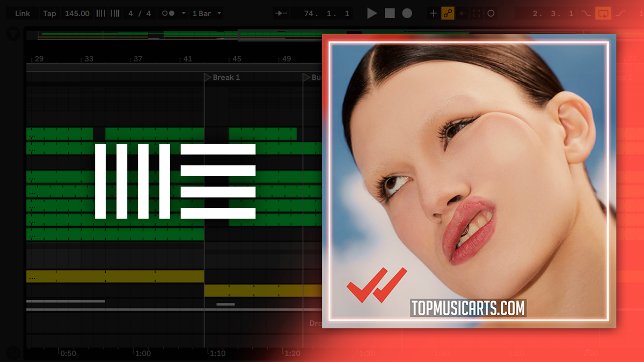Click the Tap tempo button
644x362 pixels.
49,13
